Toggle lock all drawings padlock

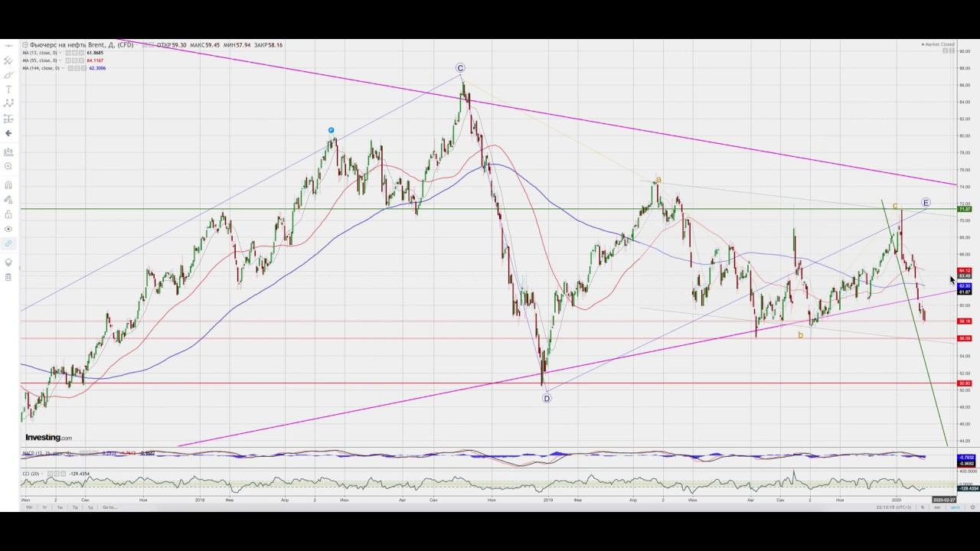tap(9, 214)
